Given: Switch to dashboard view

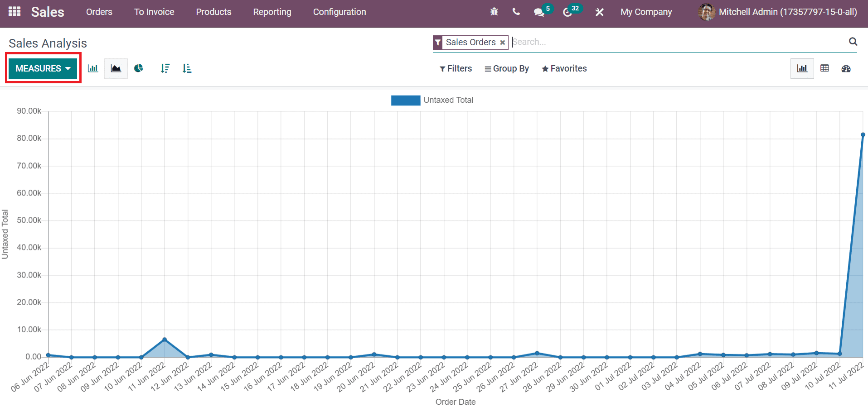Looking at the screenshot, I should coord(846,68).
